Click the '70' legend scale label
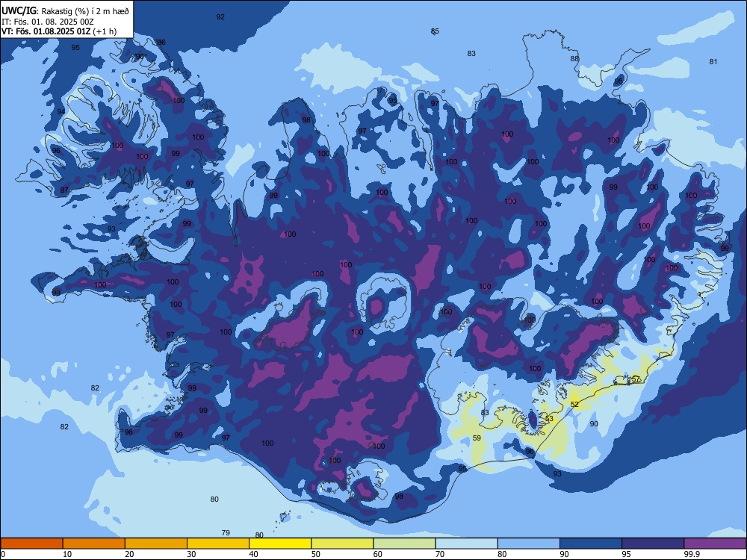747x560 pixels. point(440,554)
